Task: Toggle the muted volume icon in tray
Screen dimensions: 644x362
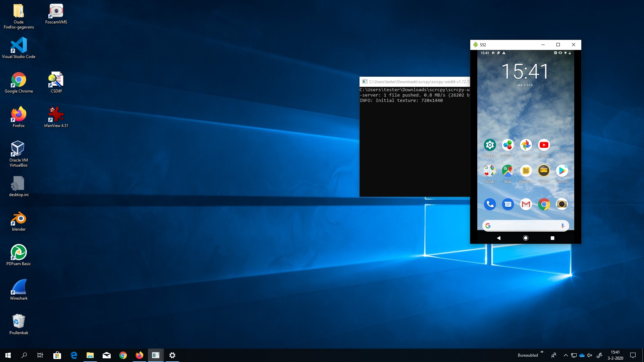Action: click(x=590, y=355)
